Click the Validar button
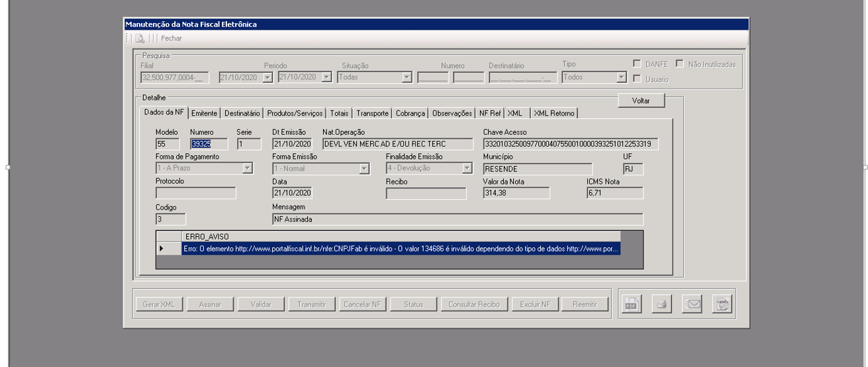The width and height of the screenshot is (868, 367). click(x=261, y=304)
